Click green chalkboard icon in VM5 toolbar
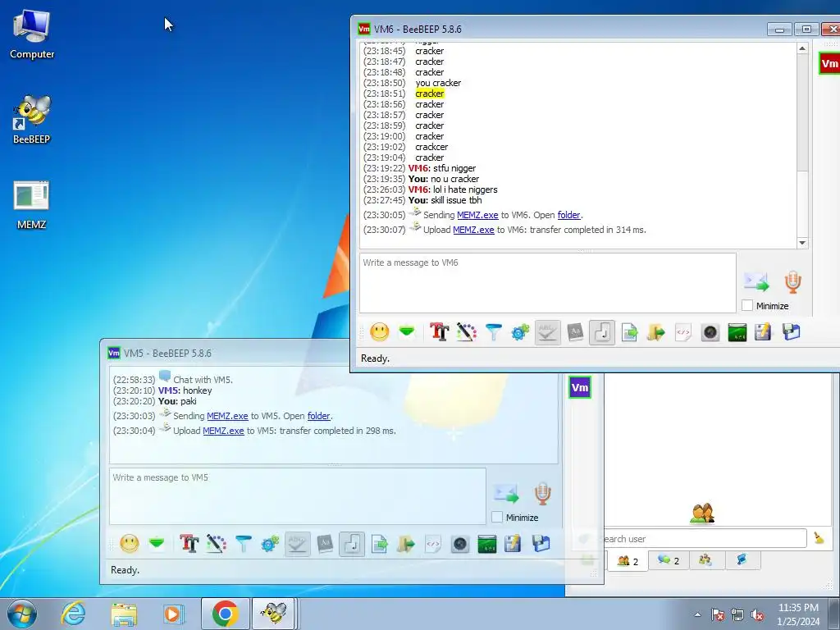Screen dimensions: 840x630 pos(487,545)
